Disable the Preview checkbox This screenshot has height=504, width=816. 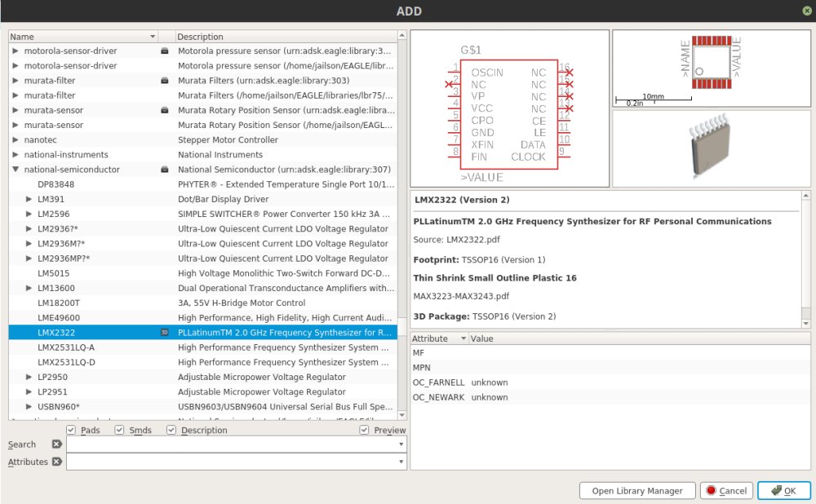[x=364, y=431]
